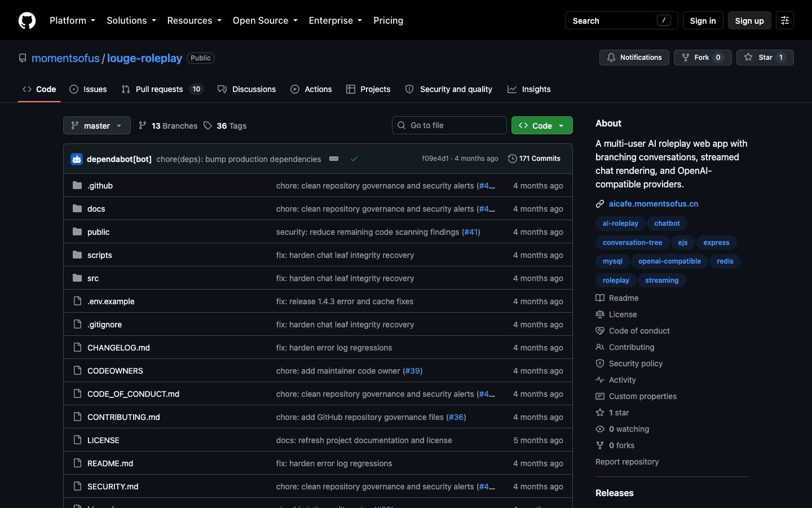Click the Security policy shield icon
The image size is (812, 508).
[x=600, y=364]
